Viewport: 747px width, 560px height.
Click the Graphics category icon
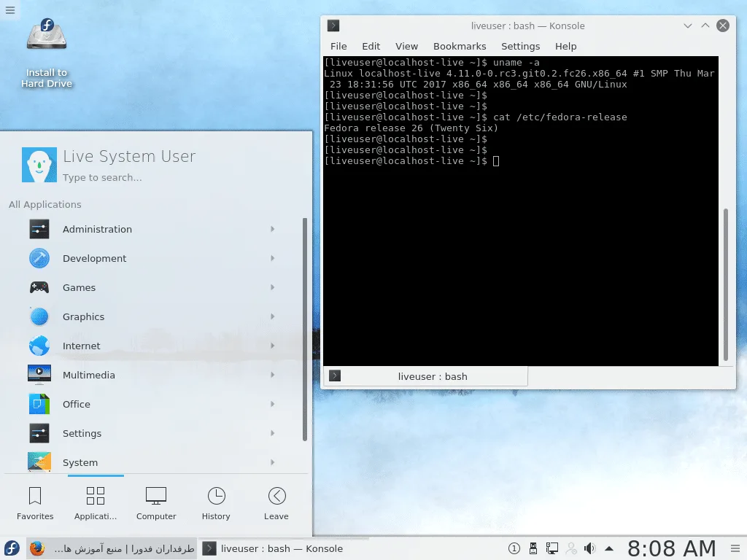39,316
